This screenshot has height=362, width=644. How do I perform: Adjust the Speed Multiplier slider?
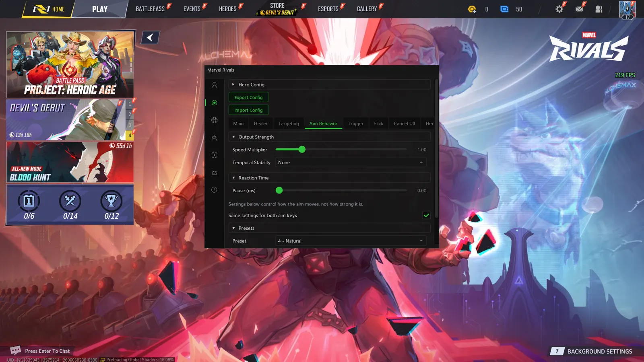[x=341, y=150]
